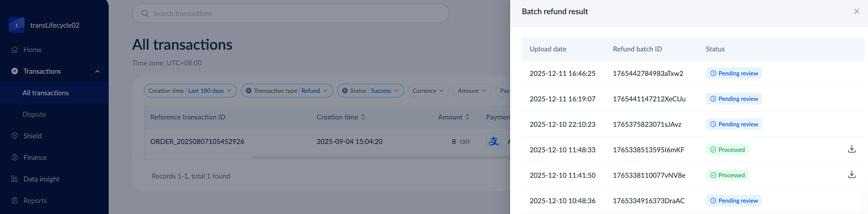Image resolution: width=868 pixels, height=214 pixels.
Task: Close the Batch refund result panel
Action: (856, 12)
